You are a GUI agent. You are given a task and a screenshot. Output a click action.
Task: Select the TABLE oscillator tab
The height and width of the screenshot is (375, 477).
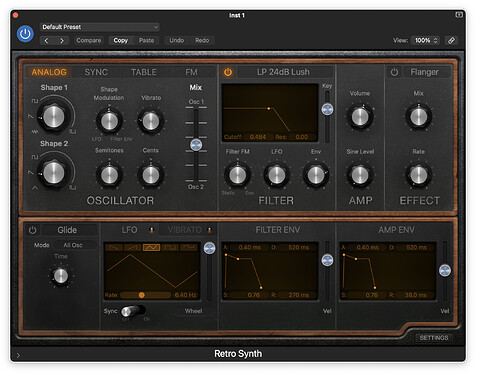coord(144,72)
